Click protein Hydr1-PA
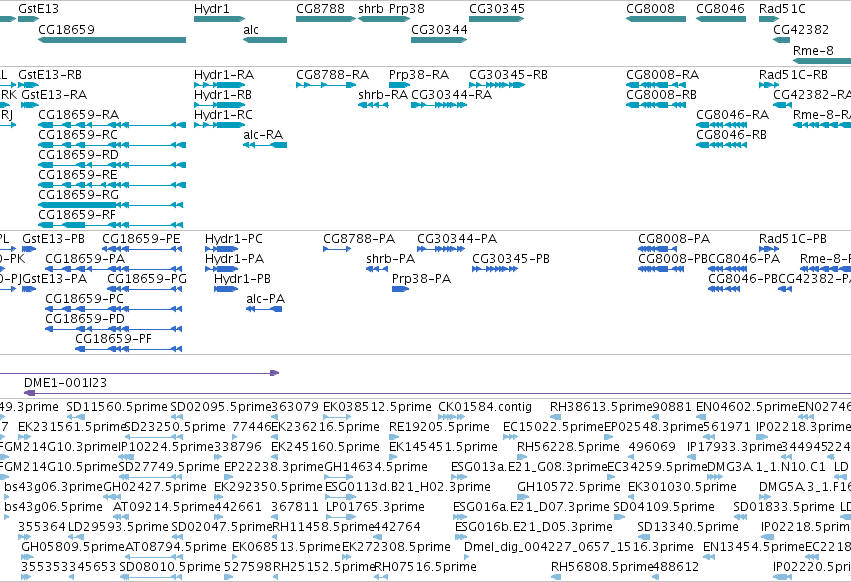851x582 pixels. click(x=234, y=259)
